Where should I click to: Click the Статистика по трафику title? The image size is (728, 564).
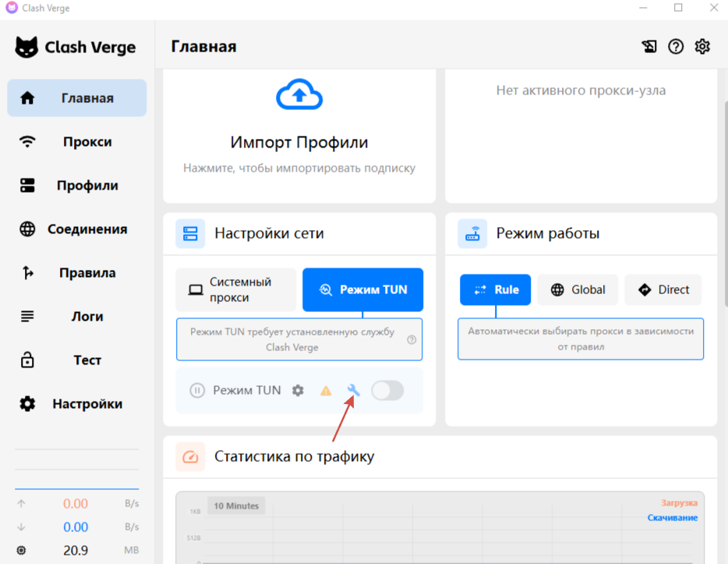coord(295,456)
